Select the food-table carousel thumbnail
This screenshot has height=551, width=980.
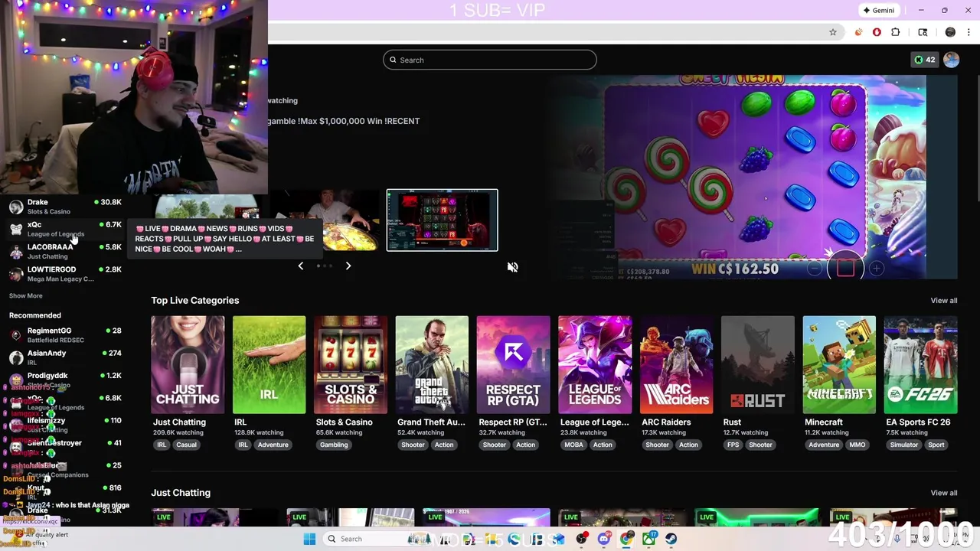[x=351, y=220]
